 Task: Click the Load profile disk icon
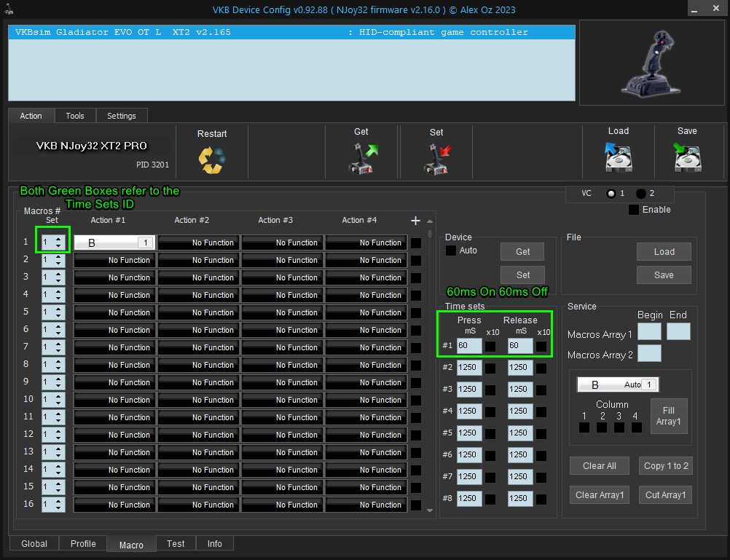point(618,157)
